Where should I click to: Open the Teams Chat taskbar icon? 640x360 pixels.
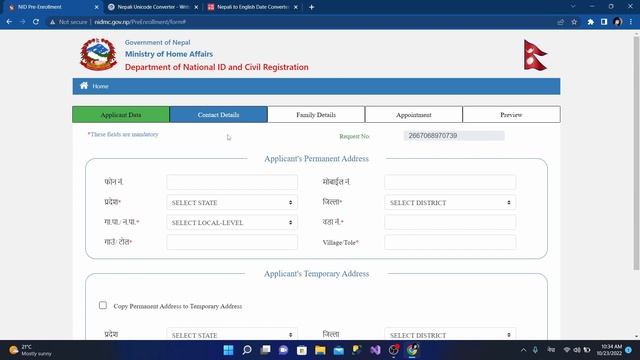(x=284, y=350)
